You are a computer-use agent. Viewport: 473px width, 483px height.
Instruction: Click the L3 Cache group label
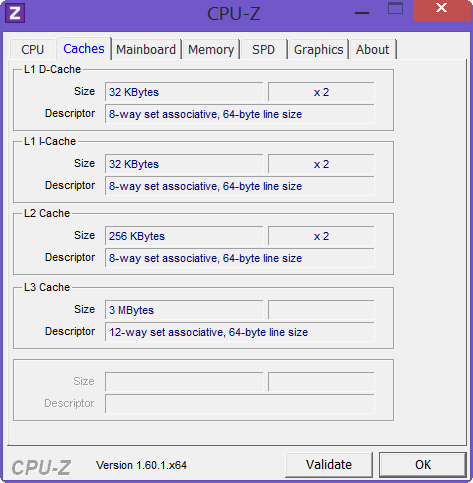47,287
